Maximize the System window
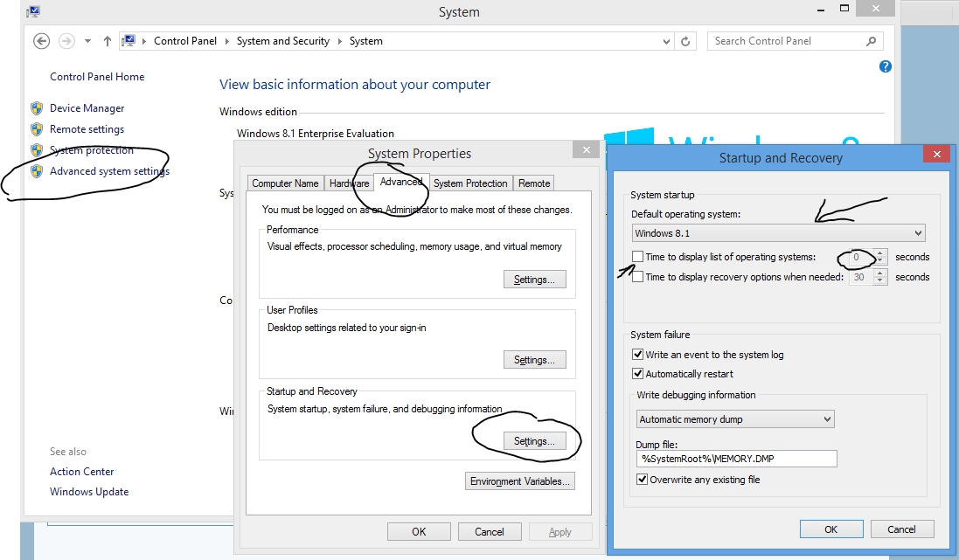The image size is (959, 560). 844,9
